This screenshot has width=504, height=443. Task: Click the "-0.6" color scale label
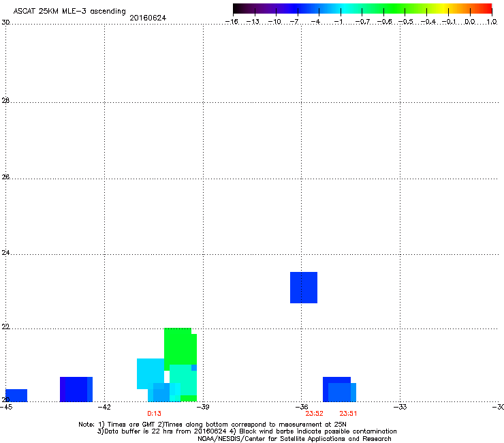click(x=384, y=22)
